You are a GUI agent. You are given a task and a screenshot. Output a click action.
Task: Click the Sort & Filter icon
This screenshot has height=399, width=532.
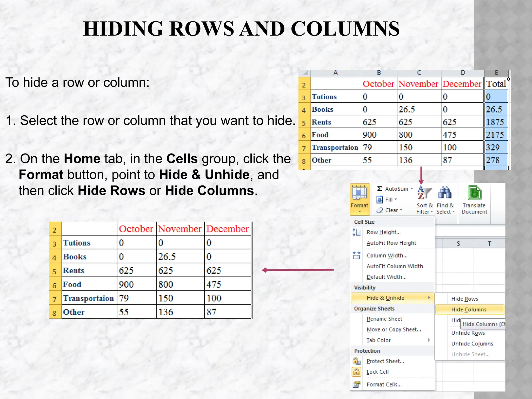pos(424,193)
